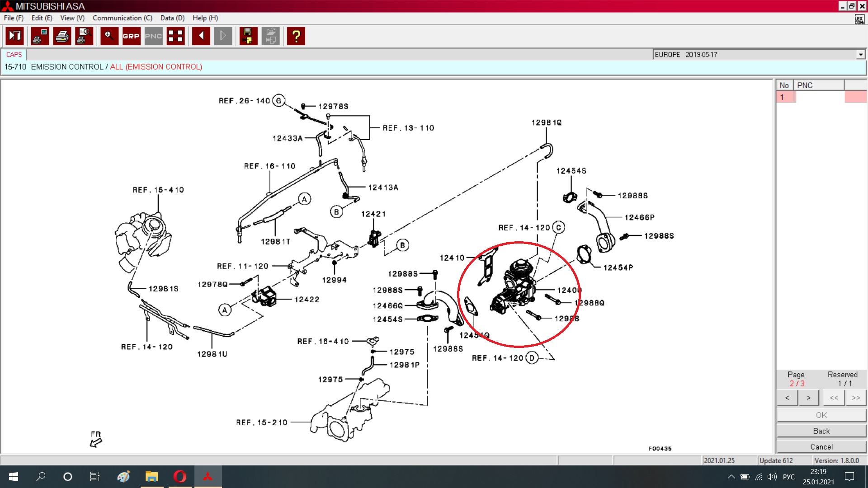The height and width of the screenshot is (488, 868).
Task: Click the left arrow previous icon
Action: click(x=201, y=36)
